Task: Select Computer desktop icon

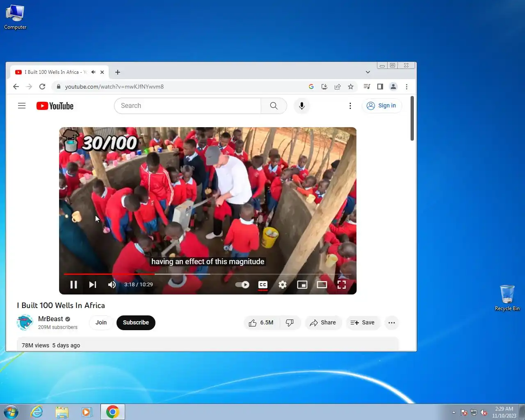Action: point(15,17)
